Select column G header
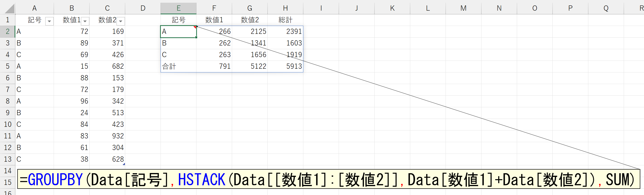Image resolution: width=644 pixels, height=195 pixels. tap(250, 8)
